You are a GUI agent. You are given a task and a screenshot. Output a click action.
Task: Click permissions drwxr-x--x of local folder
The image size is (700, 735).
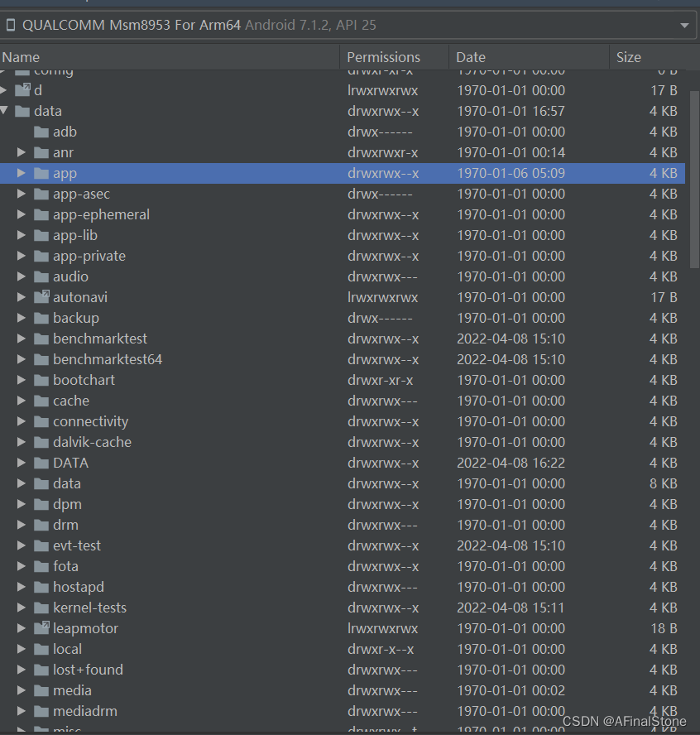coord(381,649)
